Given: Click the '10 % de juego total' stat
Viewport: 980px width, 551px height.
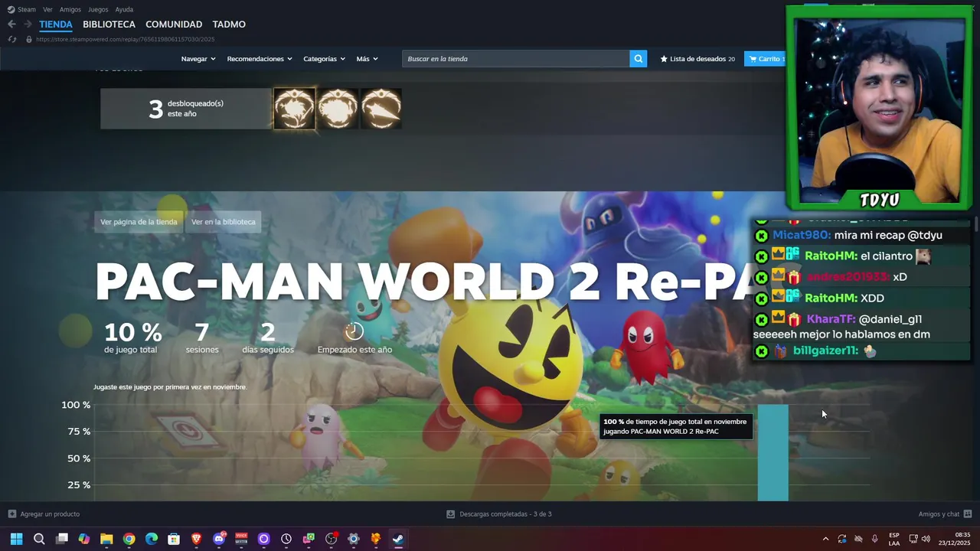Looking at the screenshot, I should tap(132, 337).
